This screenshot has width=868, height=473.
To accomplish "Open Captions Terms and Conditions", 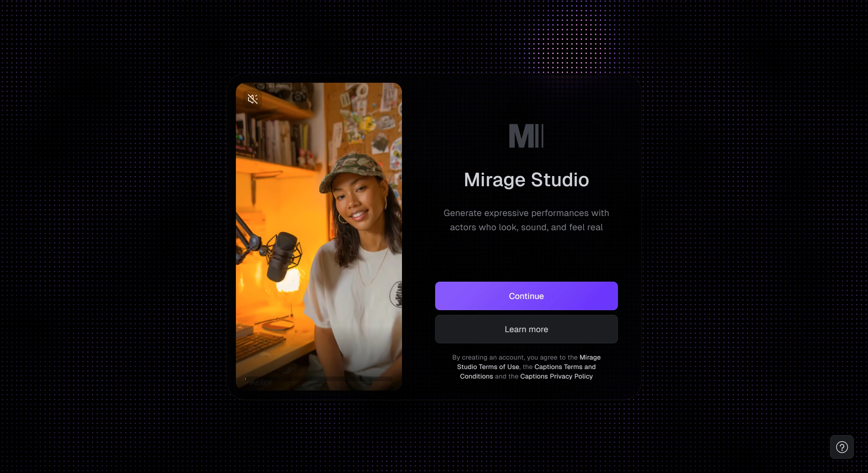I will pyautogui.click(x=564, y=367).
